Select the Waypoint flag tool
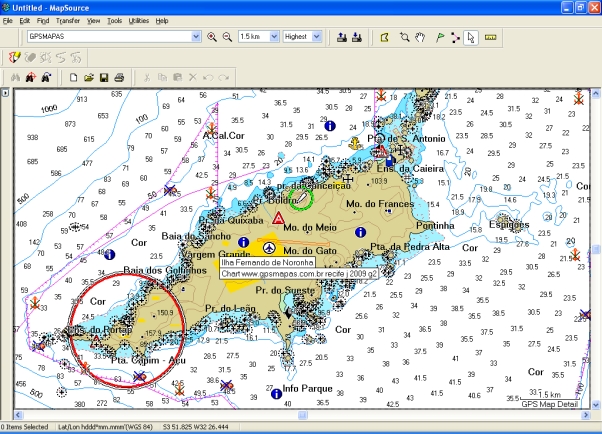The image size is (602, 434). pos(438,37)
